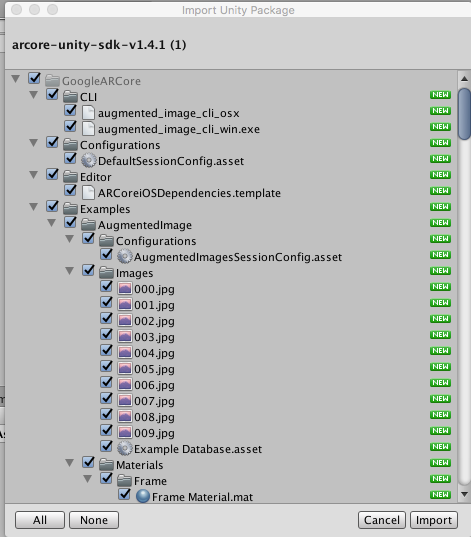Uncheck the Examples folder checkbox
The height and width of the screenshot is (537, 471).
[52, 206]
